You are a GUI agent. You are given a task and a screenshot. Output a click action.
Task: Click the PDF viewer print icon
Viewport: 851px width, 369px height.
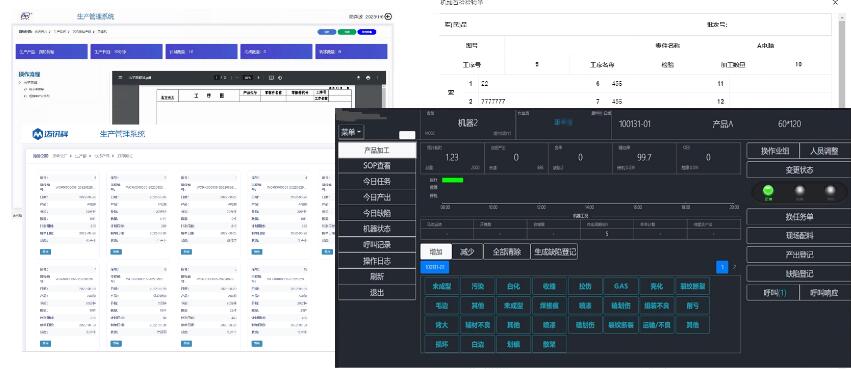pyautogui.click(x=369, y=78)
